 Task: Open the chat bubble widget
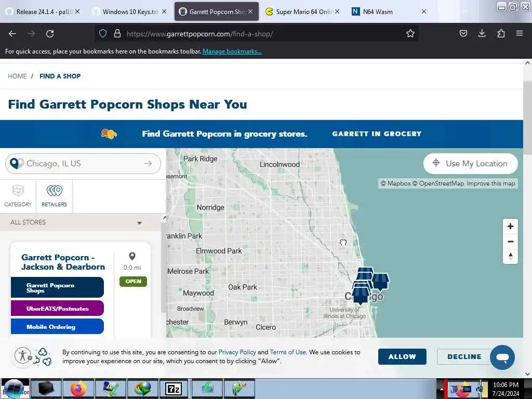pyautogui.click(x=502, y=357)
